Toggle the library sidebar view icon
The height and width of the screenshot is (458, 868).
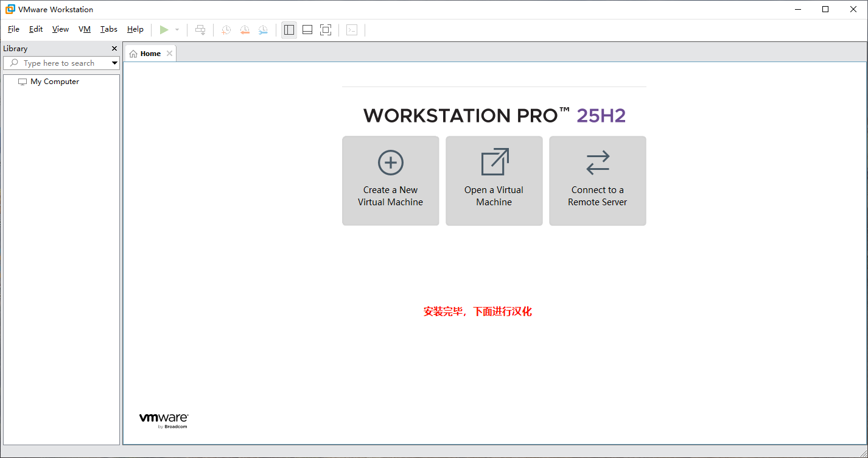click(x=289, y=29)
